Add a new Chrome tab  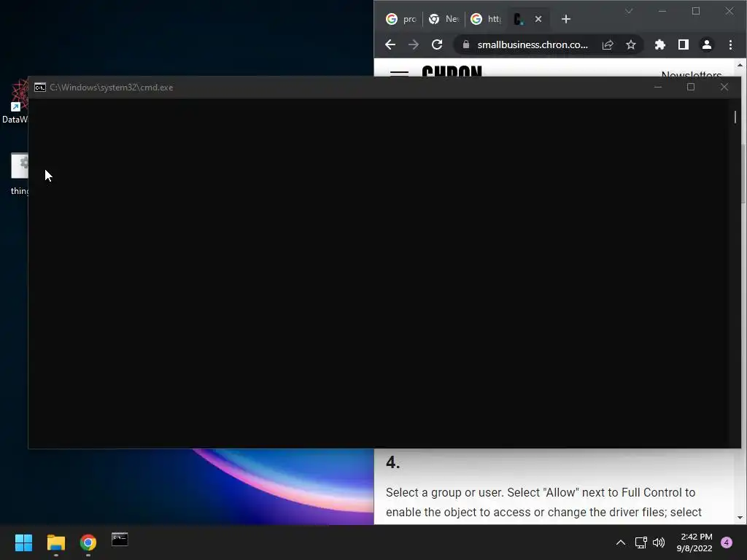pyautogui.click(x=565, y=19)
